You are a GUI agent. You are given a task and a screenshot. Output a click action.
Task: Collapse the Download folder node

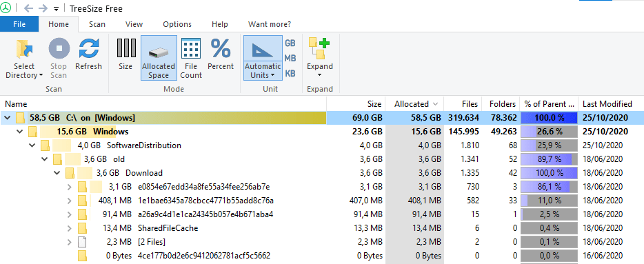pyautogui.click(x=57, y=172)
